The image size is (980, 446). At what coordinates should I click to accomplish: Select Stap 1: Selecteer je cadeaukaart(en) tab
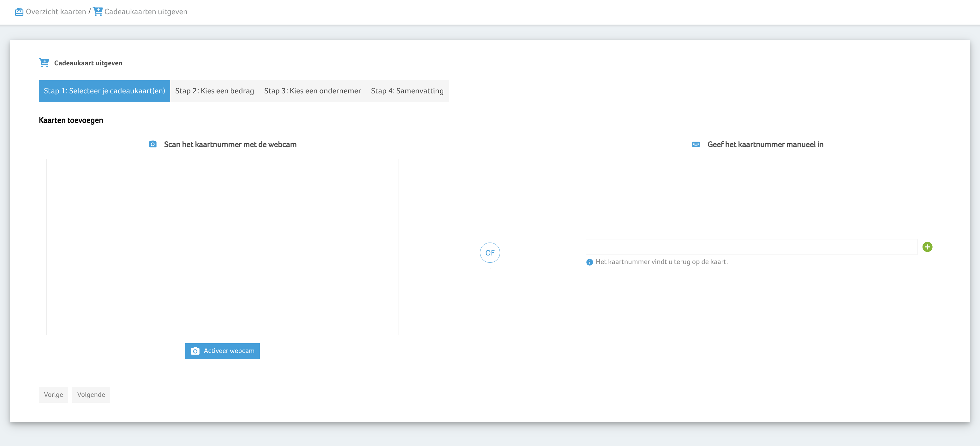pyautogui.click(x=104, y=91)
